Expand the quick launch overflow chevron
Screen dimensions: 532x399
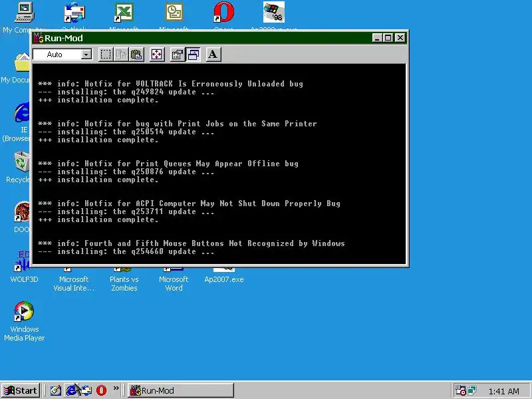(116, 388)
